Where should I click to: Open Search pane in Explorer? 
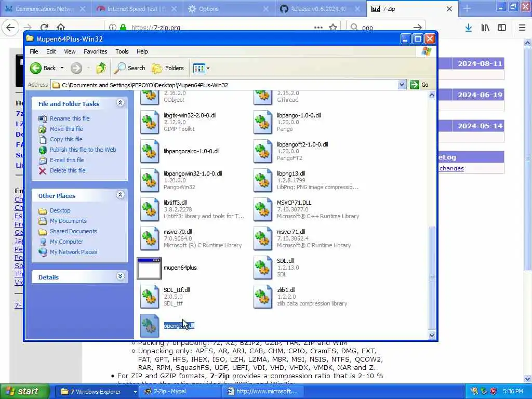click(129, 68)
